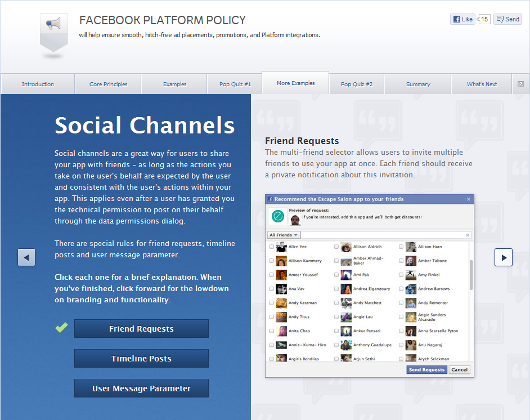Click Andy Titus's profile photo
This screenshot has height=420, width=530.
pyautogui.click(x=281, y=317)
